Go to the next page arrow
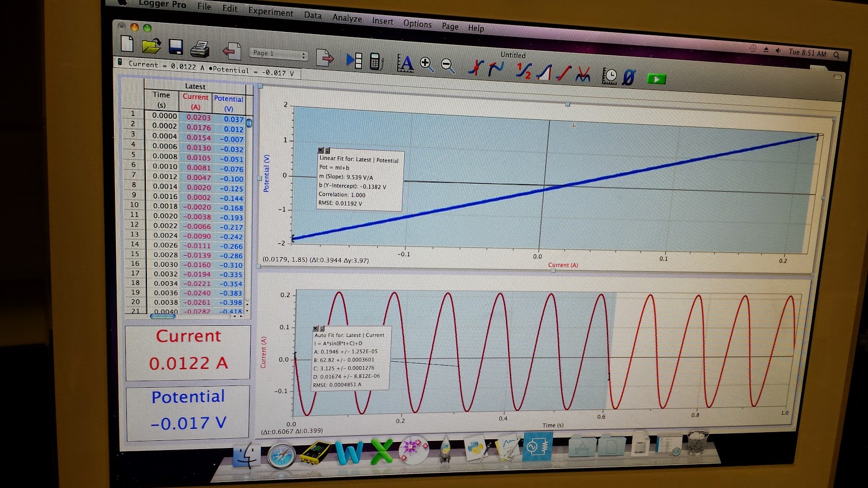This screenshot has height=488, width=868. pyautogui.click(x=325, y=57)
